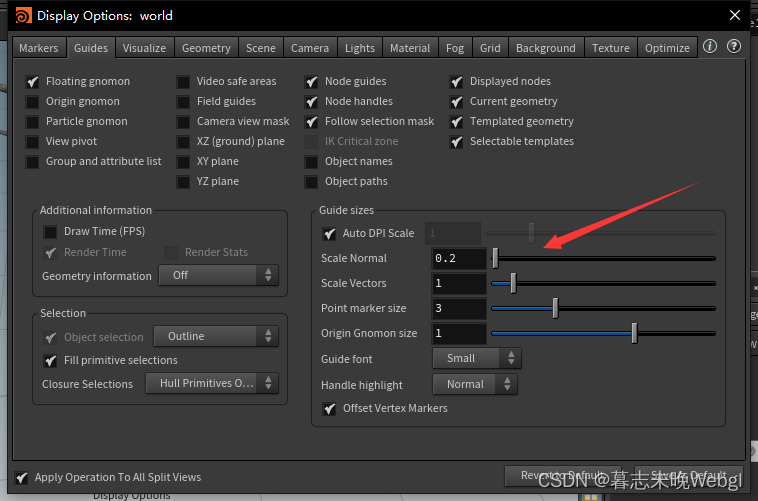Image resolution: width=758 pixels, height=501 pixels.
Task: Open the Closure Selections dropdown
Action: [x=212, y=383]
